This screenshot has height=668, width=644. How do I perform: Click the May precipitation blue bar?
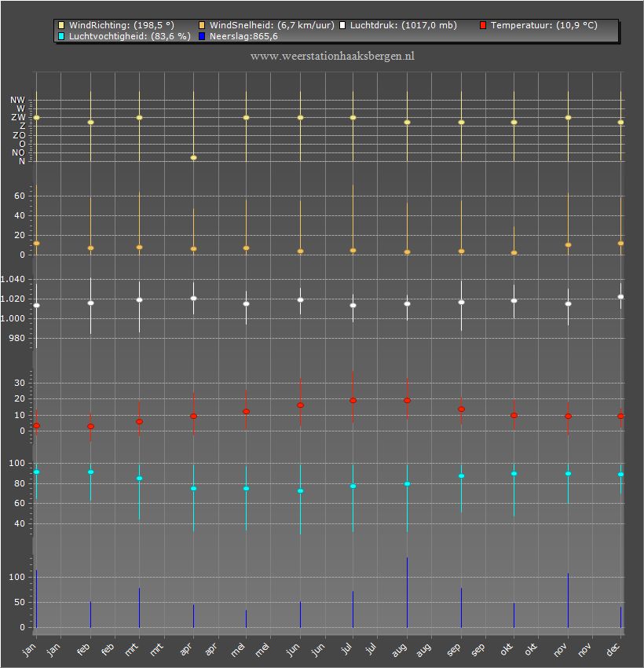pos(246,619)
